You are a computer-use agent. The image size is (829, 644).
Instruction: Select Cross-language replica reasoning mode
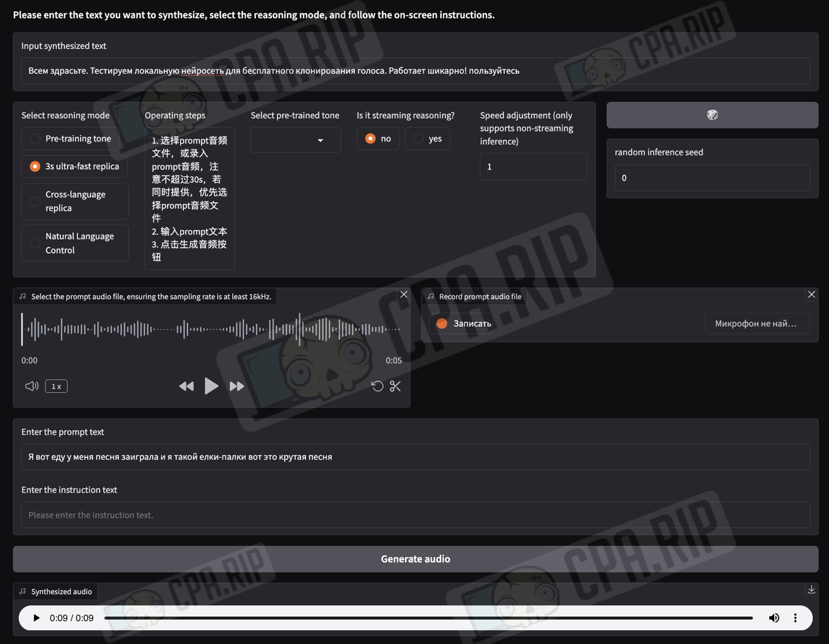(x=35, y=201)
